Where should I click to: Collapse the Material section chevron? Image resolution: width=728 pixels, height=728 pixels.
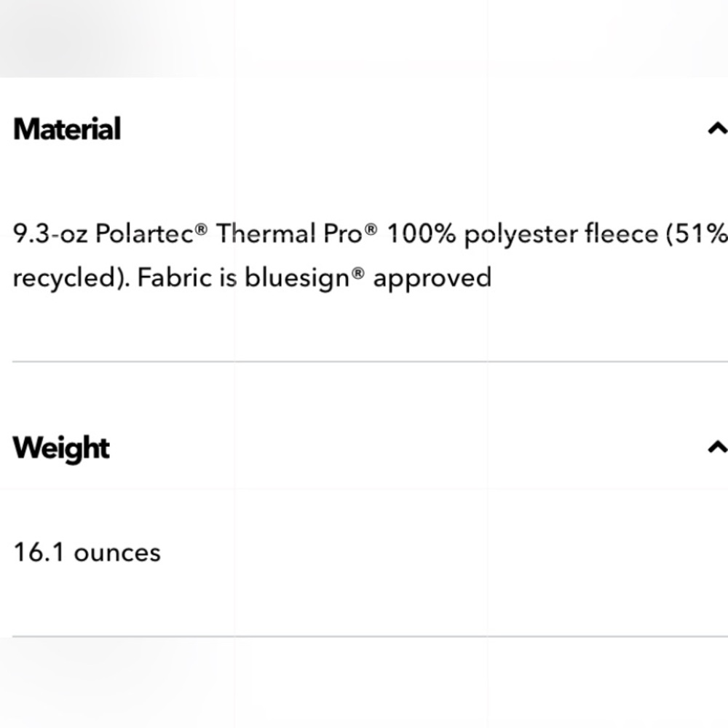coord(717,128)
